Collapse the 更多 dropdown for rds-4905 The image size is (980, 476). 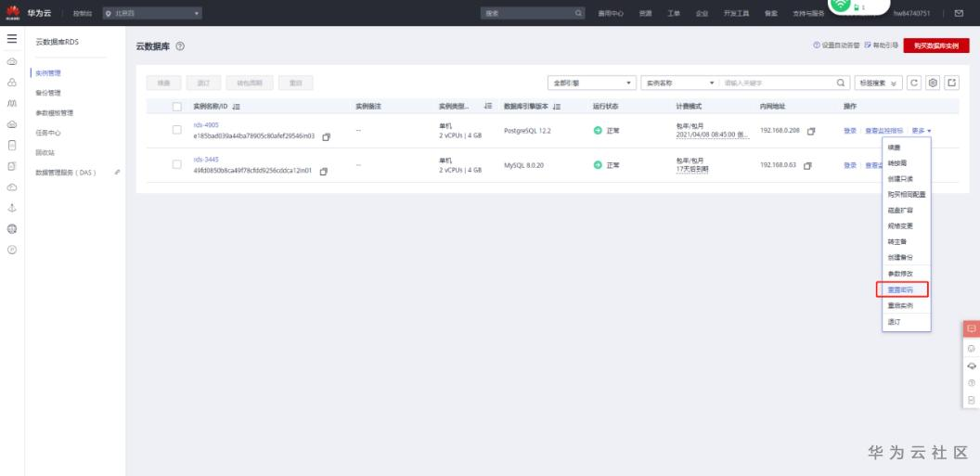(922, 131)
